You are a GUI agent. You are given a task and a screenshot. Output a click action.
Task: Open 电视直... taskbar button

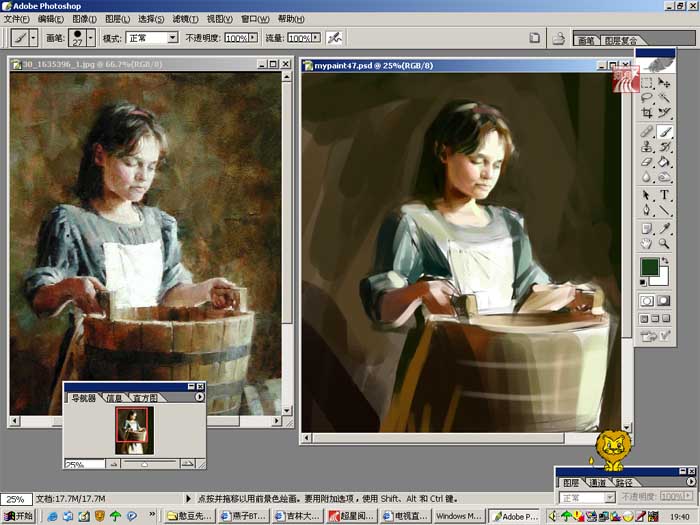pos(405,516)
